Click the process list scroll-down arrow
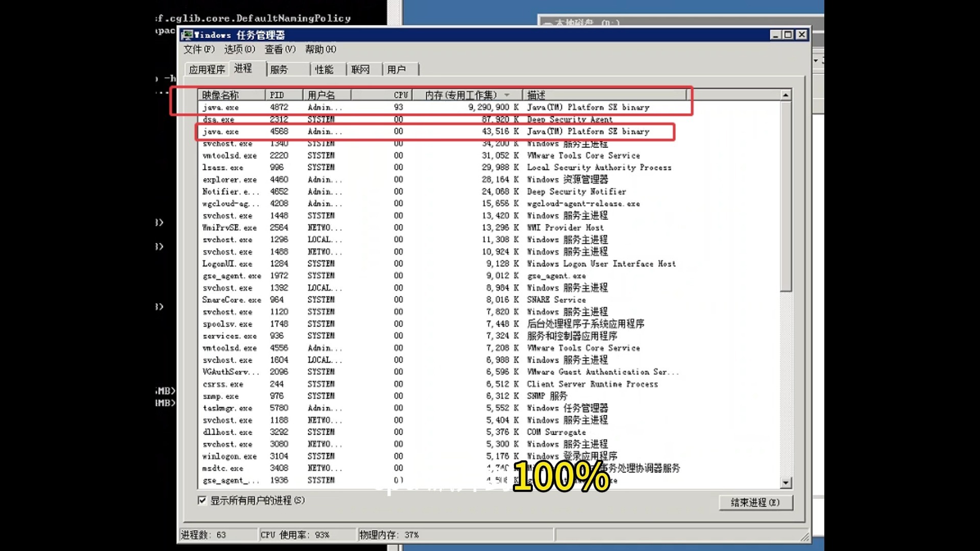 [786, 482]
